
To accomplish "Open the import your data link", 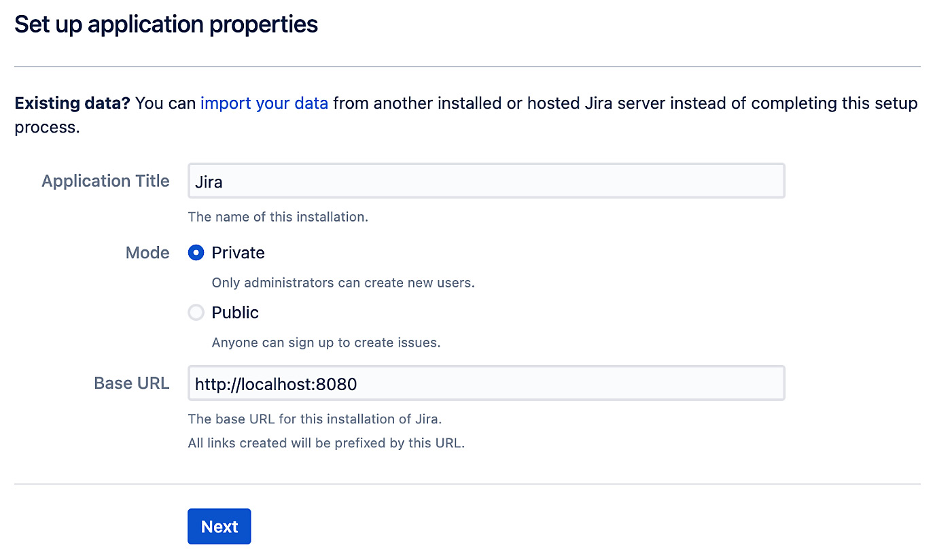I will (264, 103).
